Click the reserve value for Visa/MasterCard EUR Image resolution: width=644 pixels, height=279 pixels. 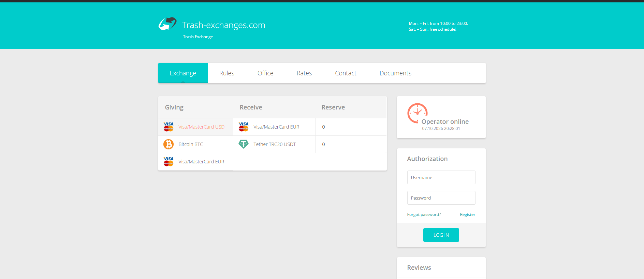pos(323,127)
